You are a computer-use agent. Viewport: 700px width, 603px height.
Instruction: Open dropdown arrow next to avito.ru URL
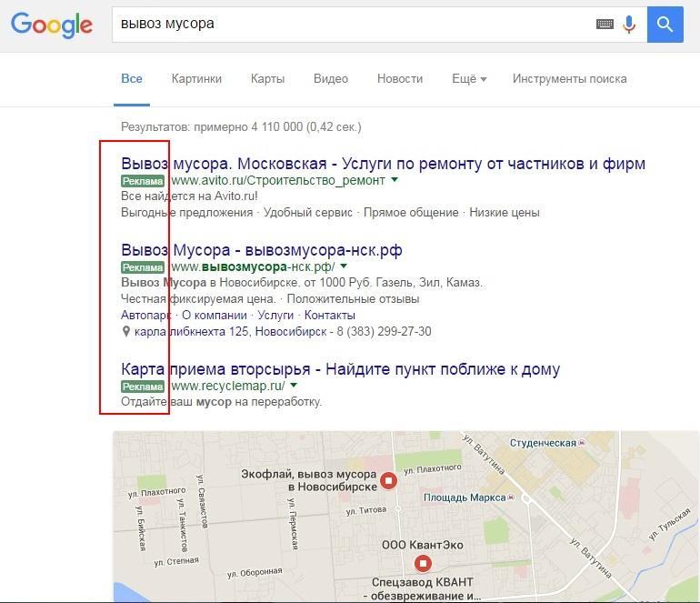tap(395, 180)
